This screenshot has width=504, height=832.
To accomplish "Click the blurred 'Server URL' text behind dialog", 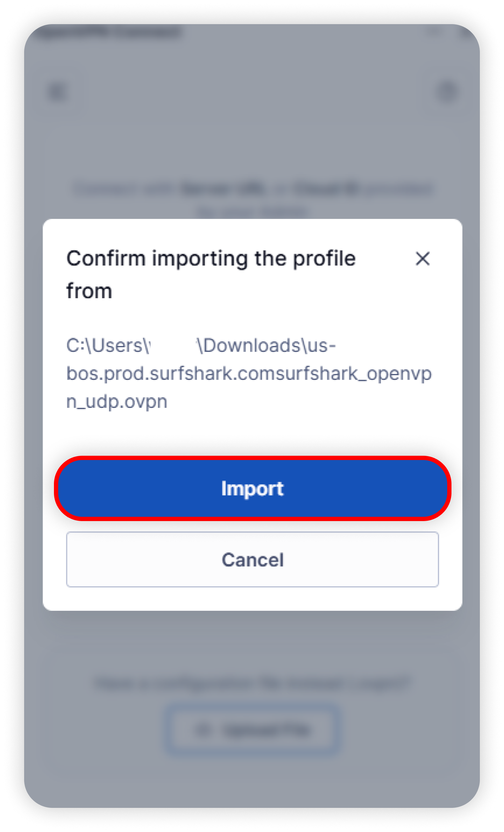I will click(x=224, y=189).
